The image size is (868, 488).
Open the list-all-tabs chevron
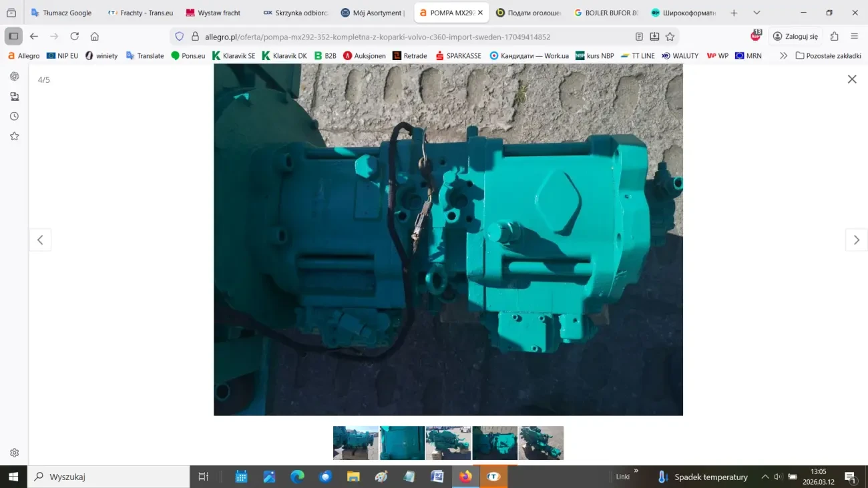point(756,12)
